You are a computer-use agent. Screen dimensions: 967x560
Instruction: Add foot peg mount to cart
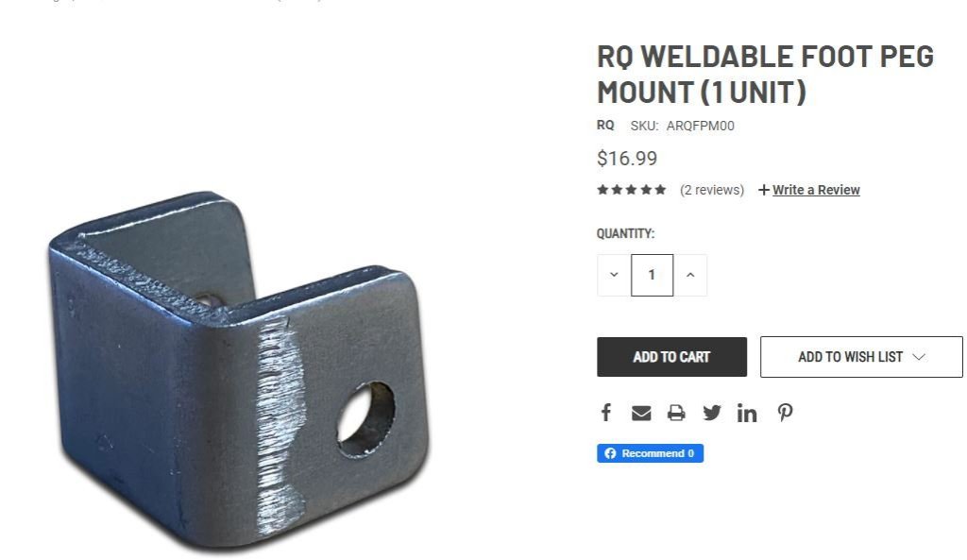pos(671,357)
